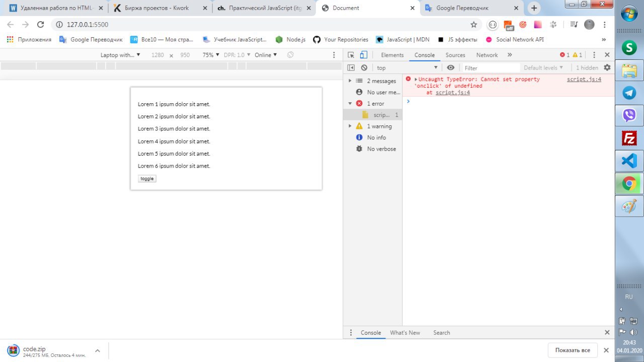Expand the '1 warning' group

(x=350, y=126)
